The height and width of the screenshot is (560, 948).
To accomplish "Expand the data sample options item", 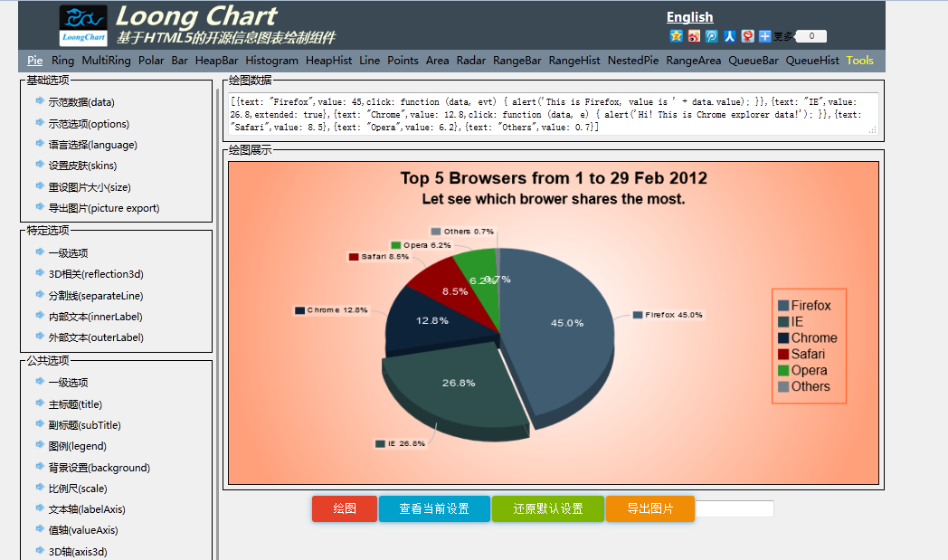I will click(x=81, y=102).
